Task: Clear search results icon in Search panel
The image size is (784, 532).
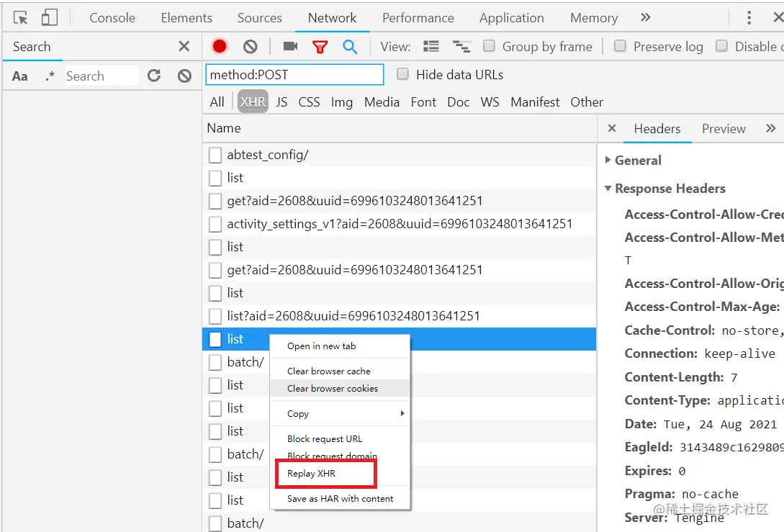Action: pyautogui.click(x=184, y=76)
